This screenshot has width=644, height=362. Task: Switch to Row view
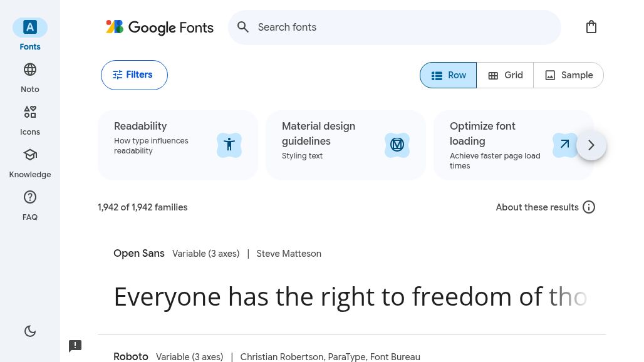(x=448, y=75)
